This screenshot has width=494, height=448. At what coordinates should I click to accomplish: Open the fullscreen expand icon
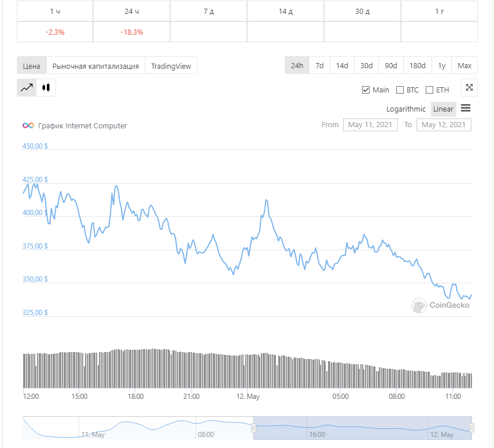(469, 87)
